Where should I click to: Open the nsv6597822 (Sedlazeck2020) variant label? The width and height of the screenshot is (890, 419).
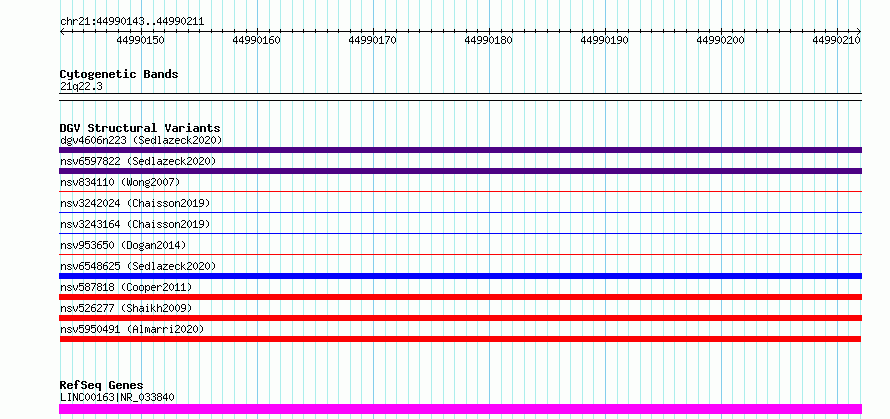[138, 161]
